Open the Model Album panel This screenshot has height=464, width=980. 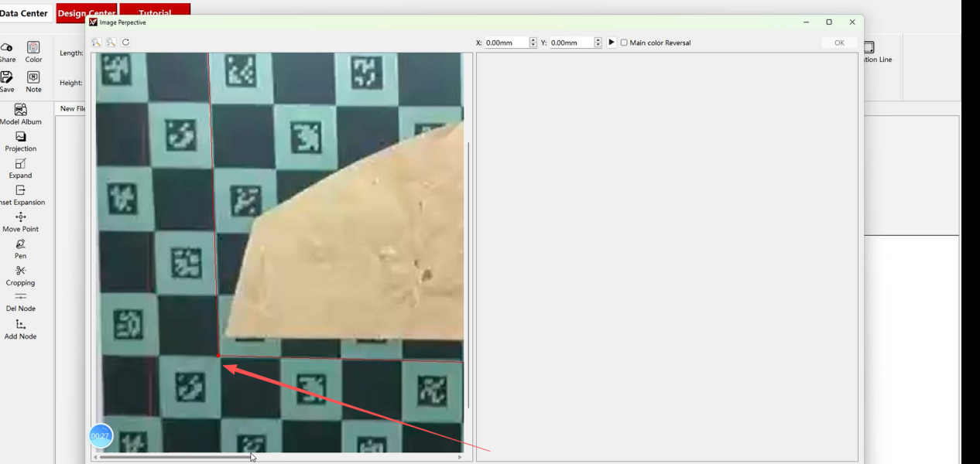pyautogui.click(x=21, y=114)
